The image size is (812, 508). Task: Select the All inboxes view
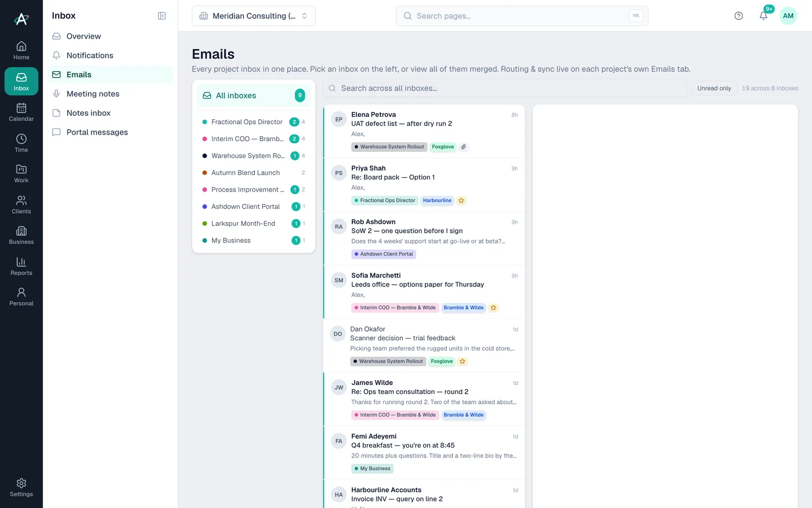pyautogui.click(x=254, y=96)
